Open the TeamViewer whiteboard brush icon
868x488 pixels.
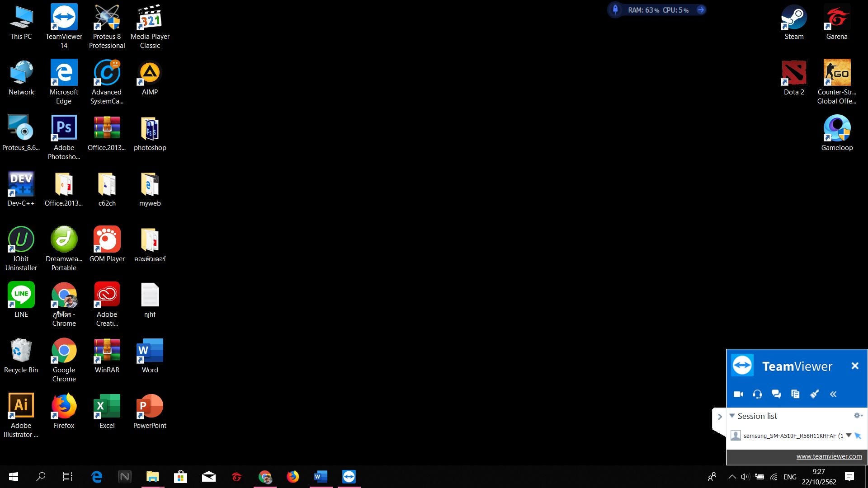pyautogui.click(x=814, y=394)
